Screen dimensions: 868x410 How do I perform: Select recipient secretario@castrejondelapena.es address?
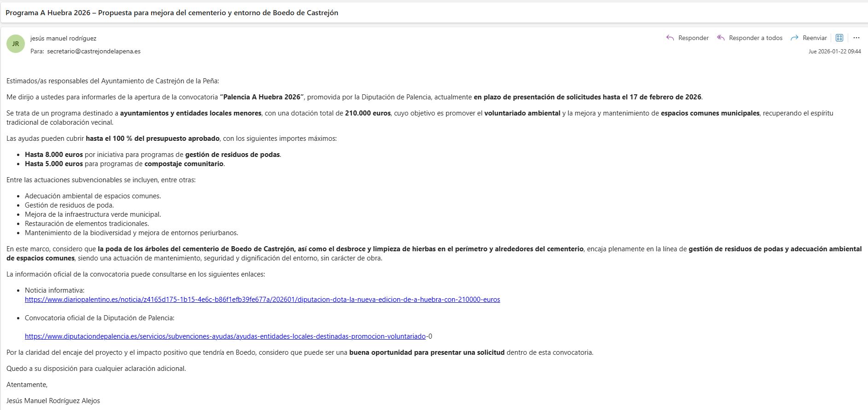(93, 52)
